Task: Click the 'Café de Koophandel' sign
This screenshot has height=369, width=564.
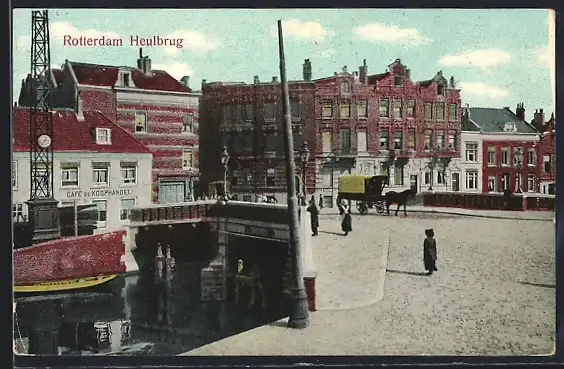Action: (x=99, y=193)
